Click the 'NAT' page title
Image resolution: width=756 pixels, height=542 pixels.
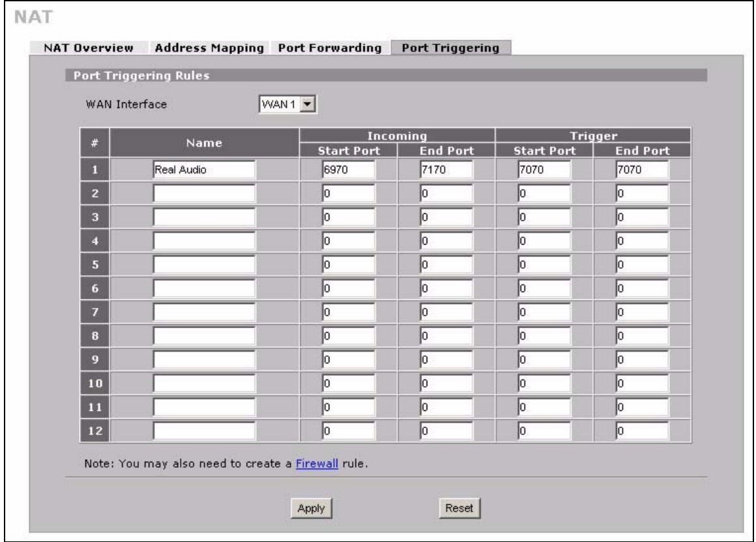[33, 17]
